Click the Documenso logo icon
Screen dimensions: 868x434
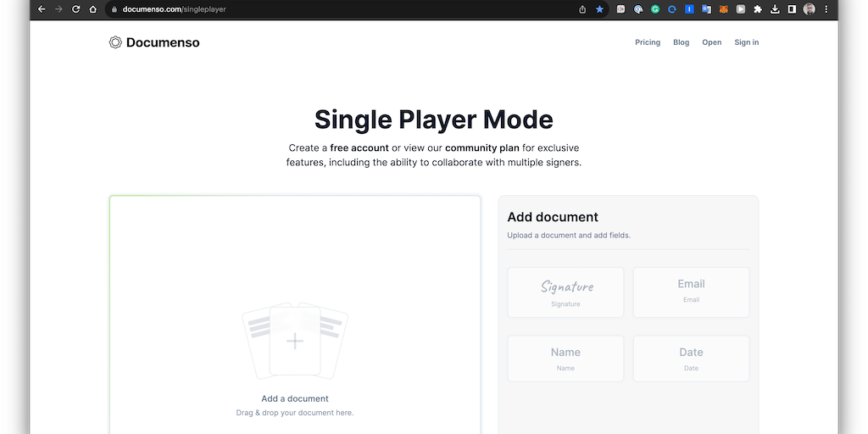[115, 42]
